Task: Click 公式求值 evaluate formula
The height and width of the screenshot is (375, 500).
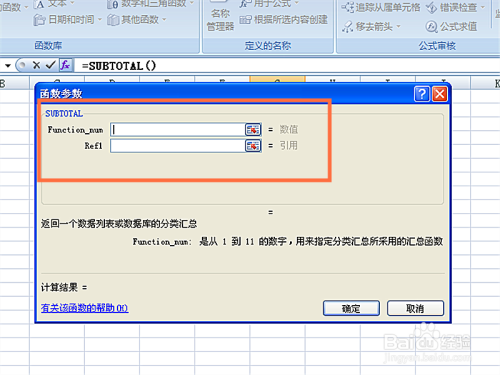Action: pyautogui.click(x=451, y=26)
